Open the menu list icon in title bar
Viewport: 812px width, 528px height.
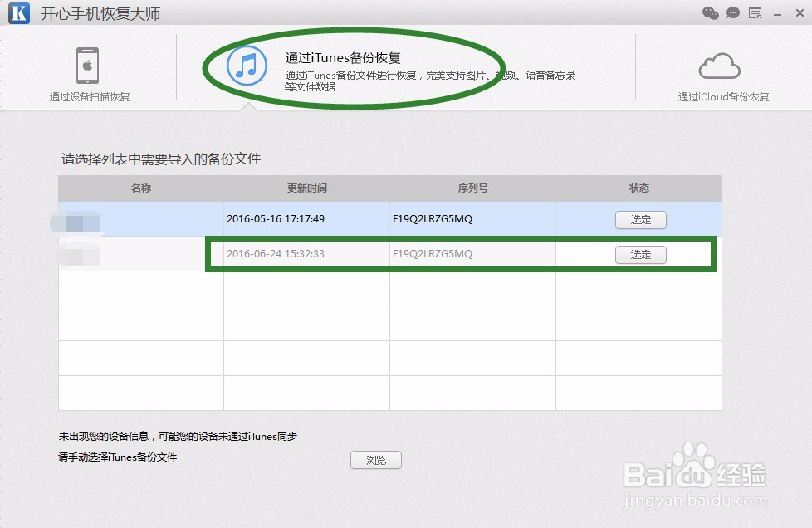point(755,13)
